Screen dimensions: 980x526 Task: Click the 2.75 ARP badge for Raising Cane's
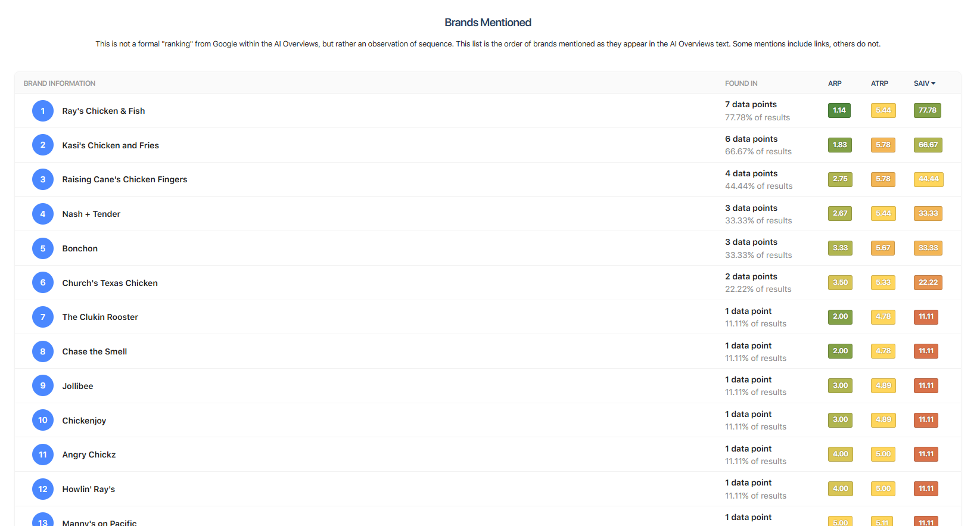click(x=840, y=179)
